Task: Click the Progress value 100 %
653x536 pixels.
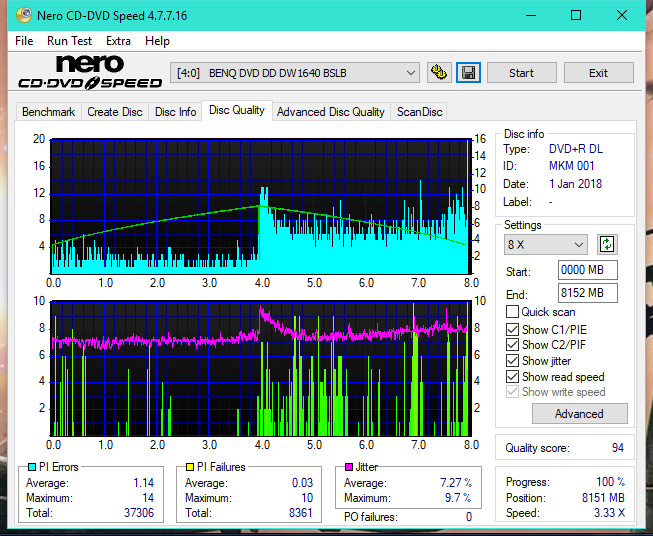Action: pos(611,482)
